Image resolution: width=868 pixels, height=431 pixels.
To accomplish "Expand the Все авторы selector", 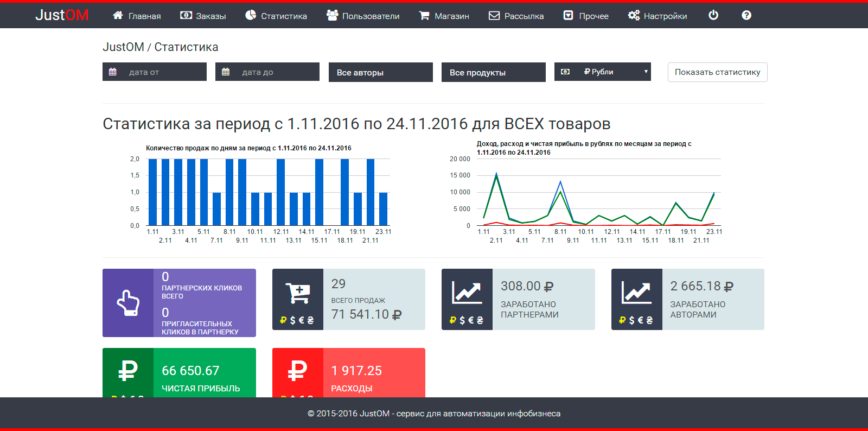I will click(380, 72).
